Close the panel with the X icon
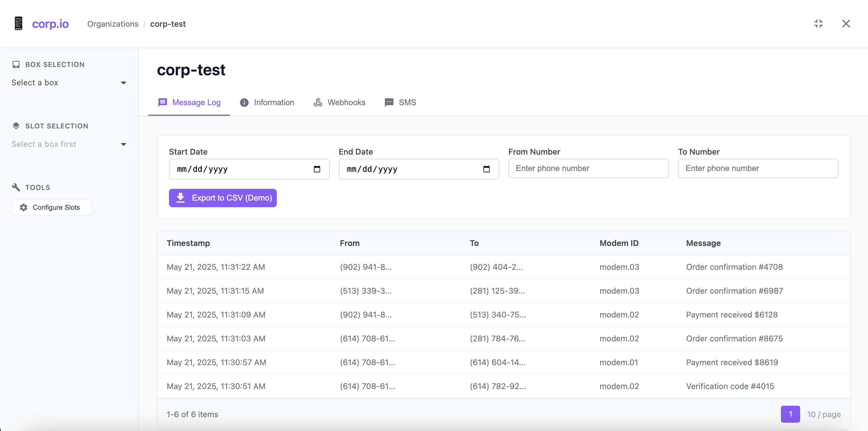 pos(846,24)
